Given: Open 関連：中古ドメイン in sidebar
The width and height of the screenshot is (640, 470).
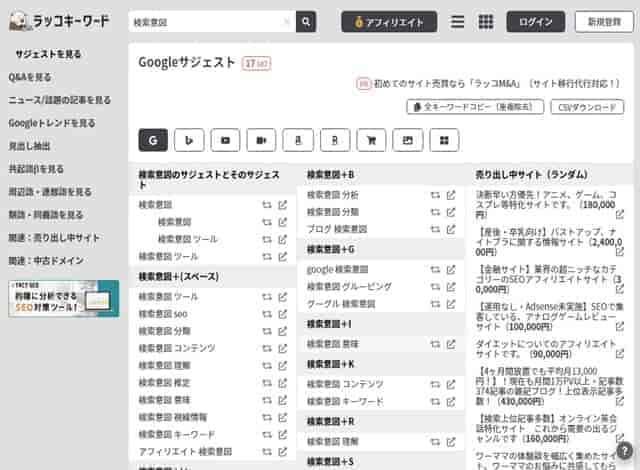Looking at the screenshot, I should point(46,260).
